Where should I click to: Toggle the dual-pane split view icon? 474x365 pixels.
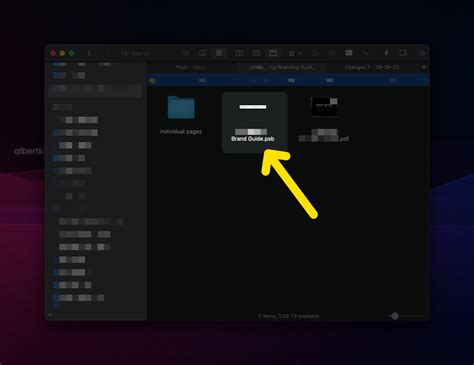[x=239, y=53]
